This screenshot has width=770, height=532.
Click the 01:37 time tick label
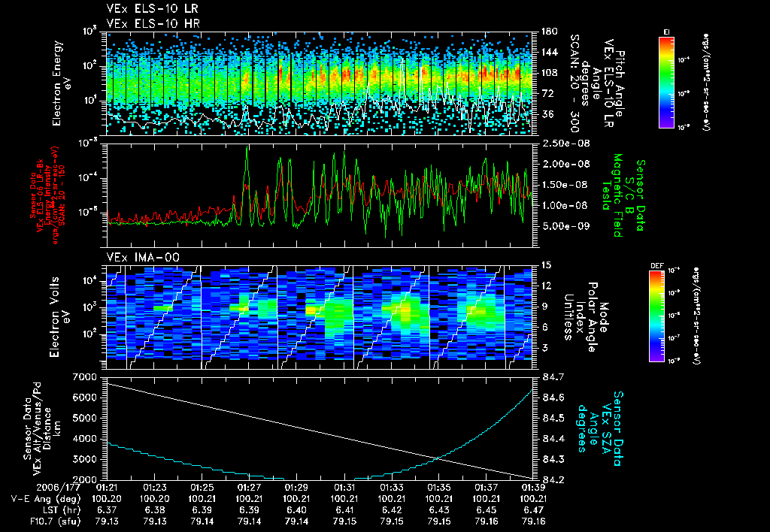(487, 488)
